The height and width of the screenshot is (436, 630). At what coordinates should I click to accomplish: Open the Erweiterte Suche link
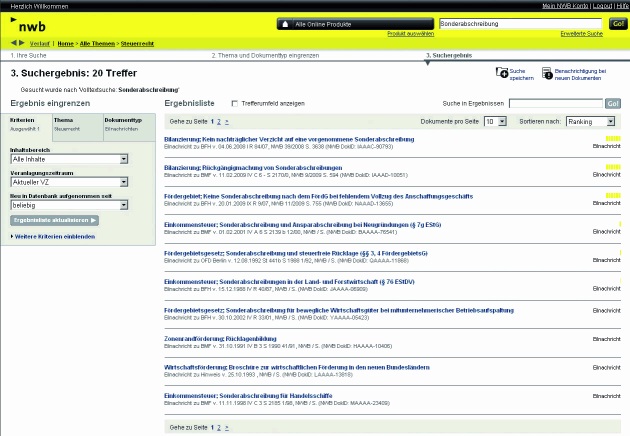pyautogui.click(x=581, y=33)
